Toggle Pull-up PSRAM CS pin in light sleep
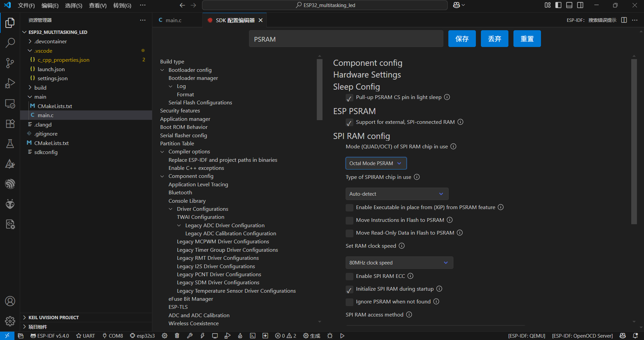644x340 pixels. pyautogui.click(x=349, y=98)
